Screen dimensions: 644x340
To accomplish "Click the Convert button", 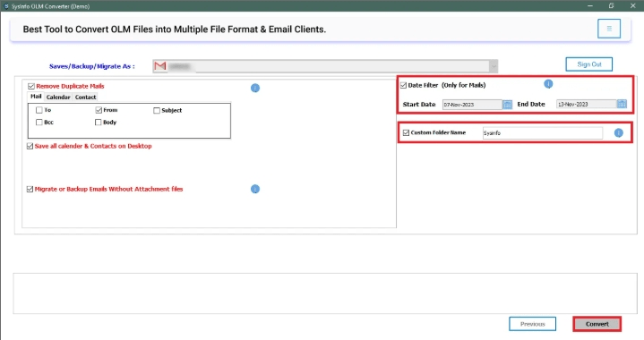I will 597,324.
